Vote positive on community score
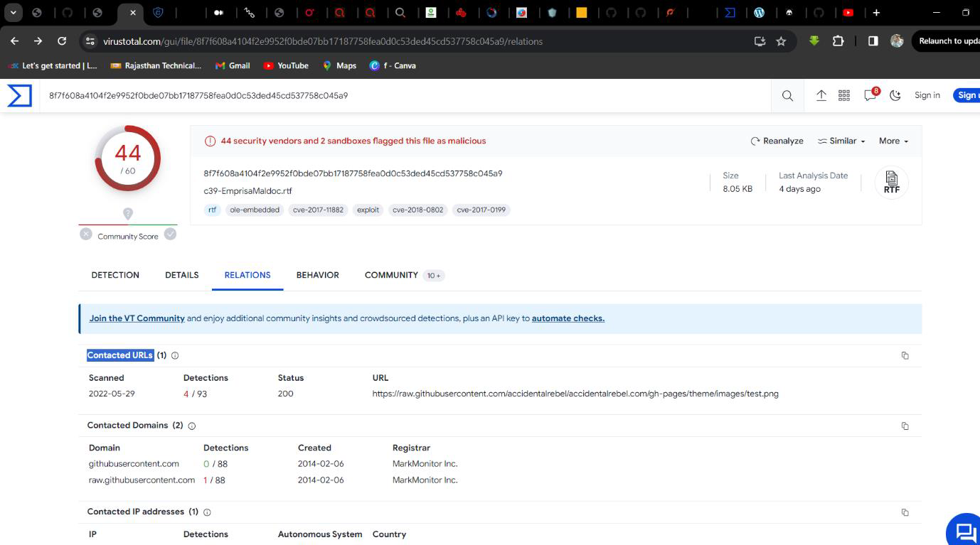The width and height of the screenshot is (980, 545). click(170, 234)
